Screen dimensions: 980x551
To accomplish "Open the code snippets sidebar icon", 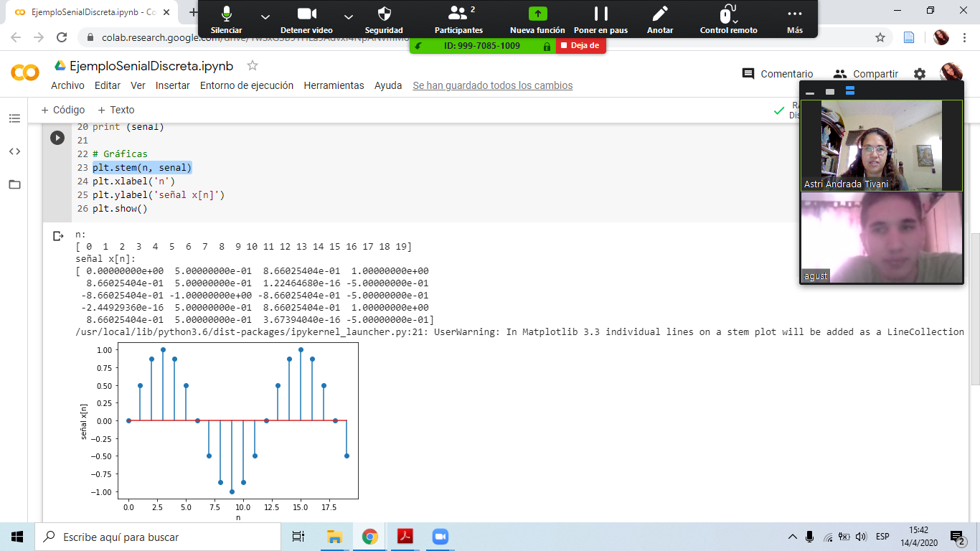I will 14,151.
